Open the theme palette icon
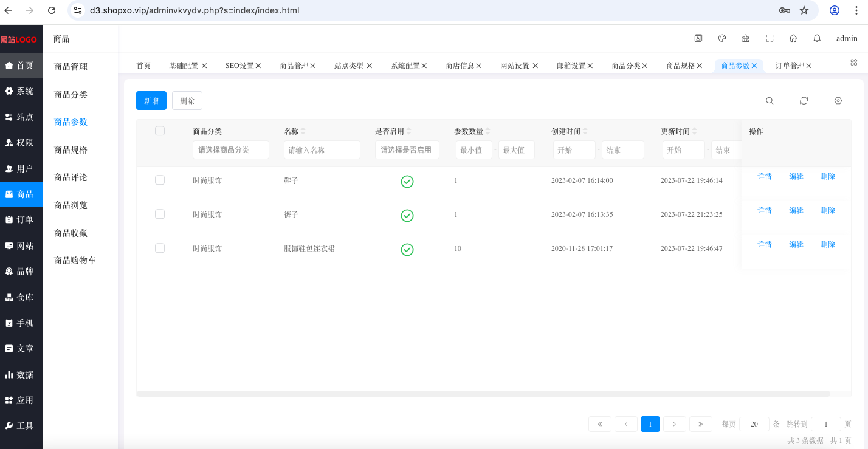The height and width of the screenshot is (449, 868). point(722,38)
